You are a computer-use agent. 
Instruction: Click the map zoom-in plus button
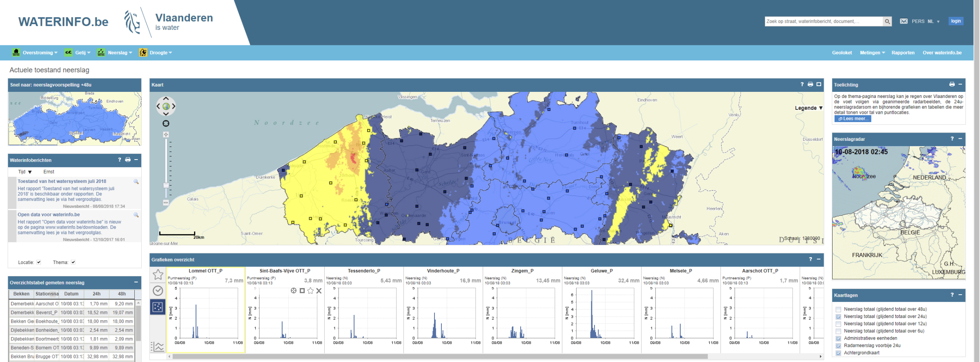(x=166, y=135)
